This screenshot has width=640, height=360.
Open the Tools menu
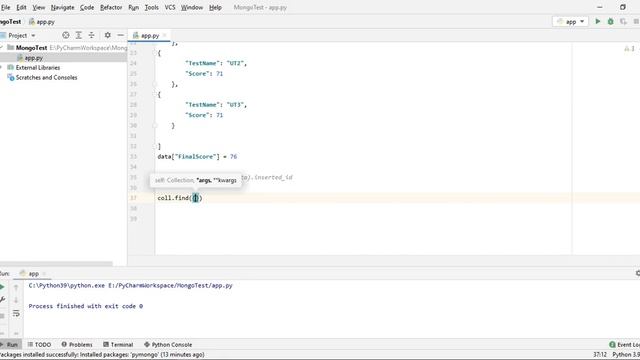click(x=151, y=7)
